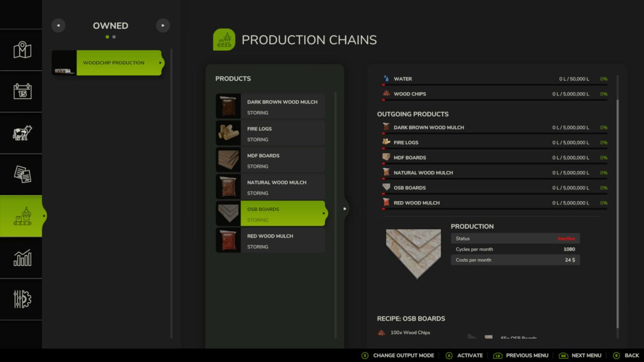644x362 pixels.
Task: Open the statistics chart icon
Action: pos(22,258)
